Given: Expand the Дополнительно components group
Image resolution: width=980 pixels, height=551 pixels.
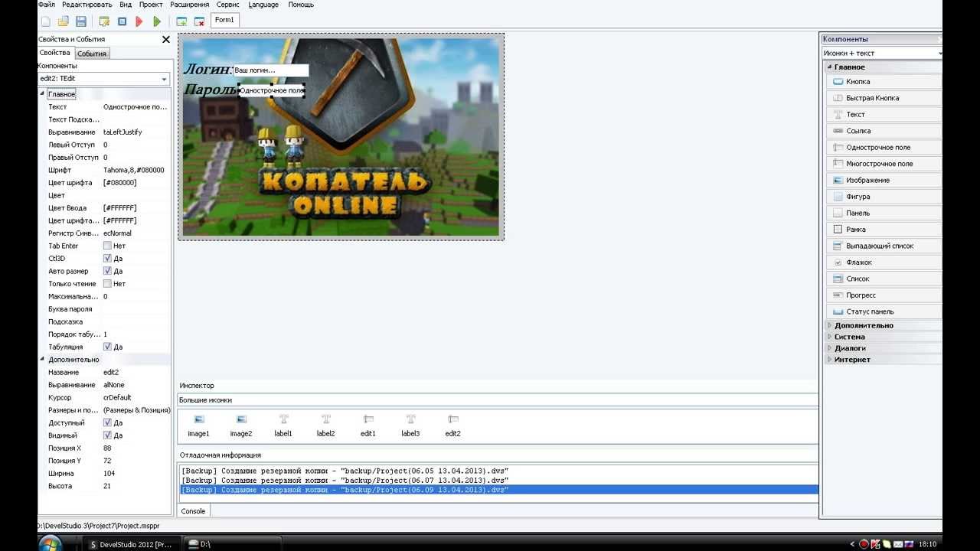Looking at the screenshot, I should (830, 326).
